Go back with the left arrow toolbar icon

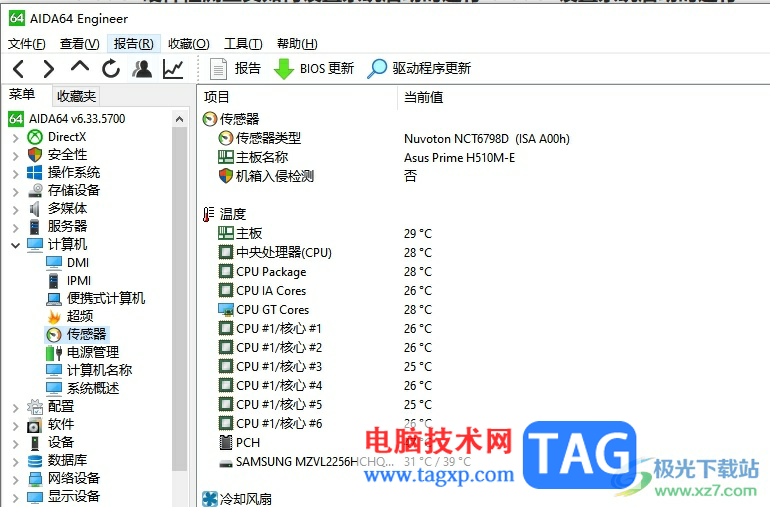[19, 69]
